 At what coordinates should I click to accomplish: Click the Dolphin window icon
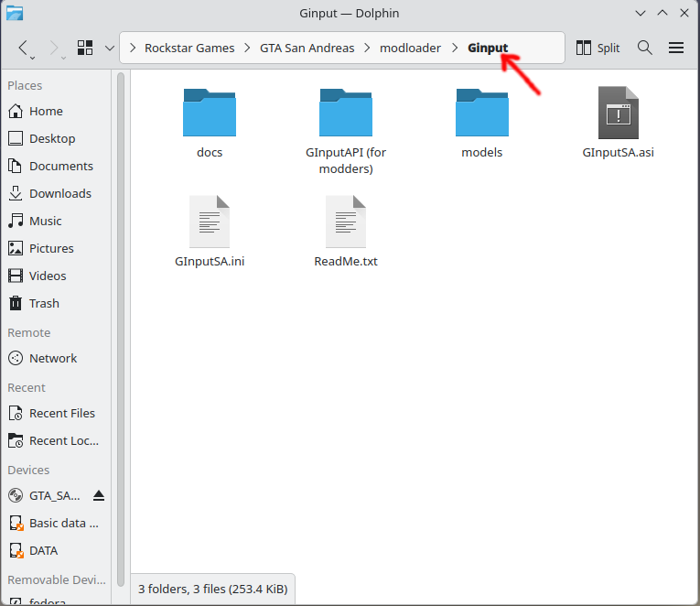click(x=15, y=13)
